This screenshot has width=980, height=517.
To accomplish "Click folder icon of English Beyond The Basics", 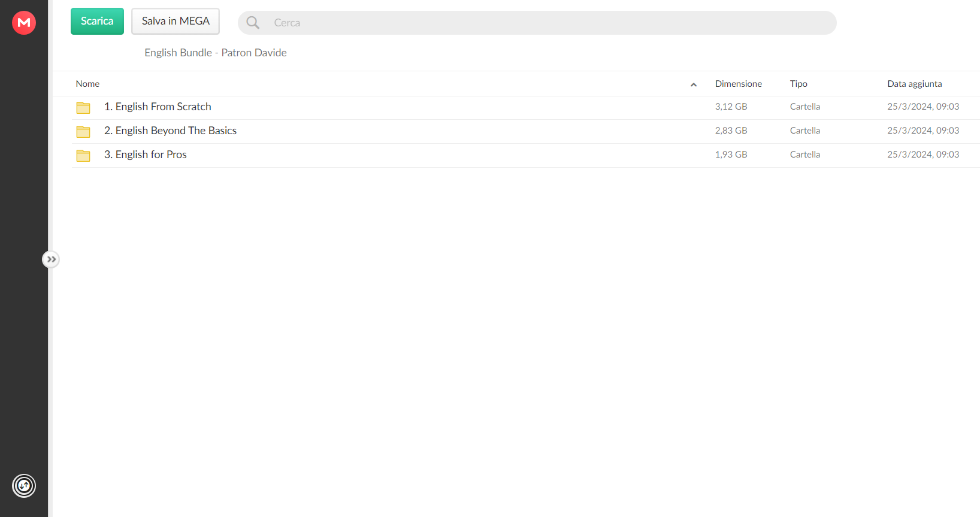I will pos(83,131).
